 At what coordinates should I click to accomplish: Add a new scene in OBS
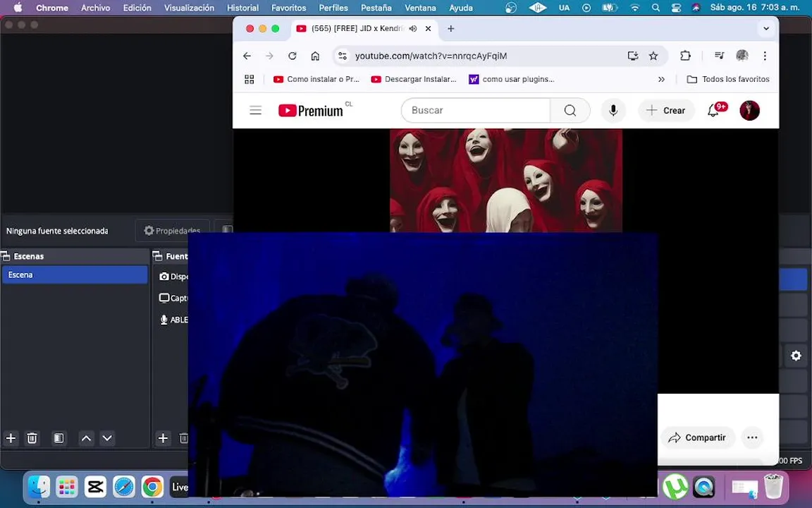11,438
